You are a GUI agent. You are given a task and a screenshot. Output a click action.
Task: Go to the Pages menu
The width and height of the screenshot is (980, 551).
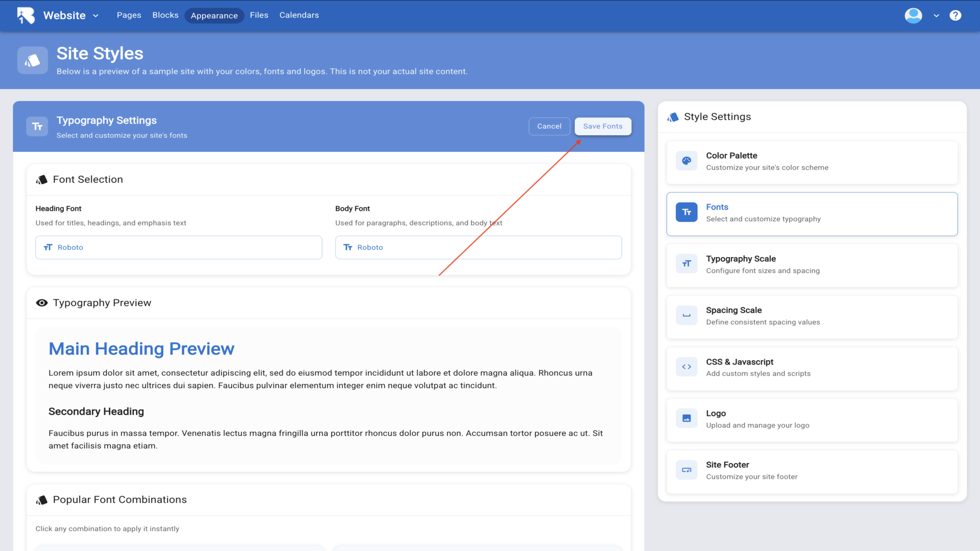[129, 15]
